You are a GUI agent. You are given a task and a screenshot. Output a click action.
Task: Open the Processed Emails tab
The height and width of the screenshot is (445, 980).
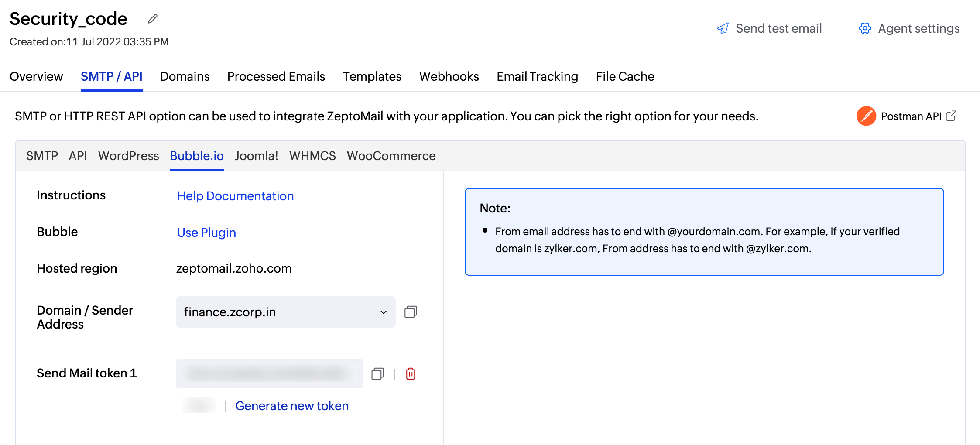pyautogui.click(x=276, y=76)
